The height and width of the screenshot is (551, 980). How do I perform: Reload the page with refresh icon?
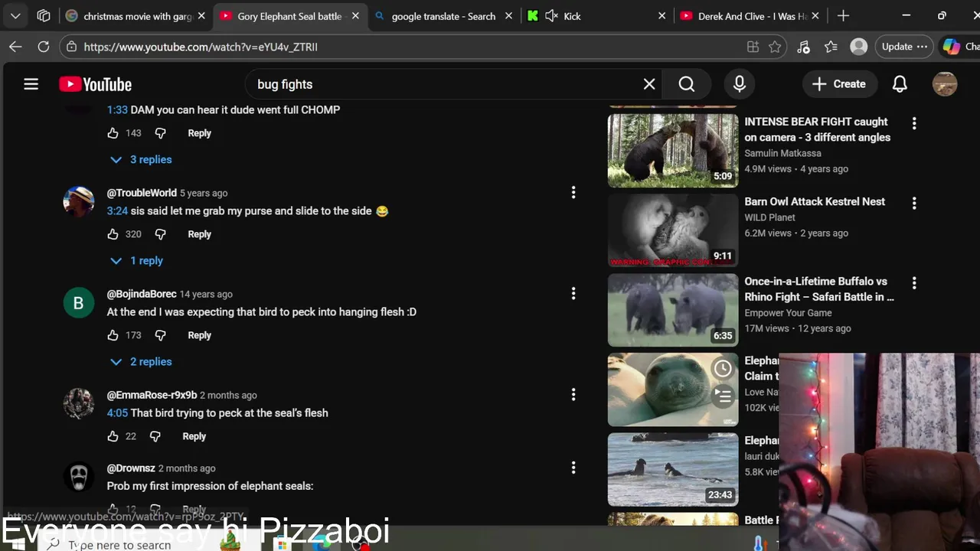(44, 47)
